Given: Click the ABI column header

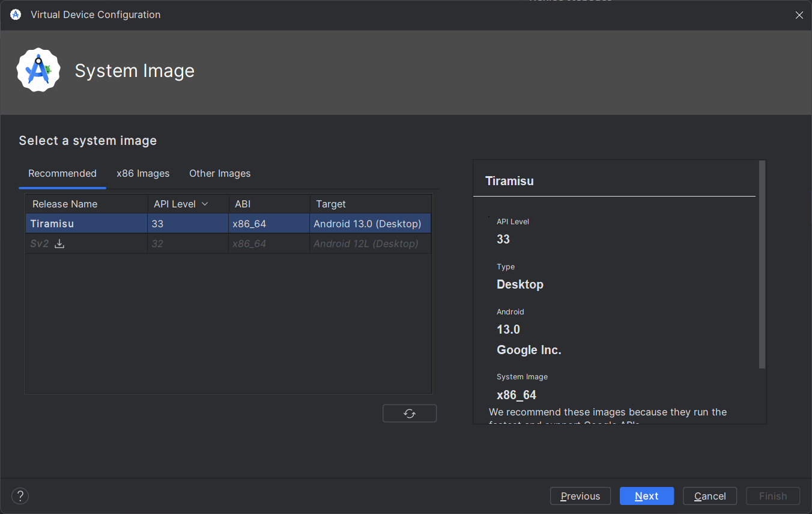Looking at the screenshot, I should coord(269,204).
